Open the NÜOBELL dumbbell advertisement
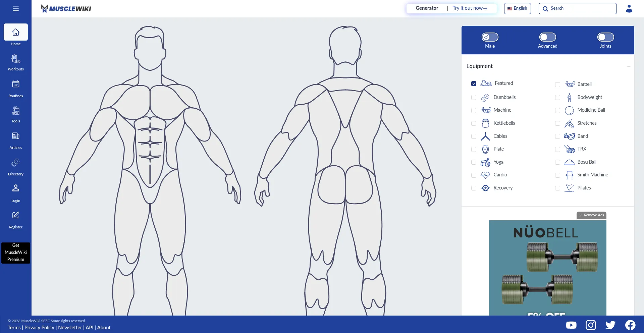Screen dimensions: 644x333 [547, 268]
